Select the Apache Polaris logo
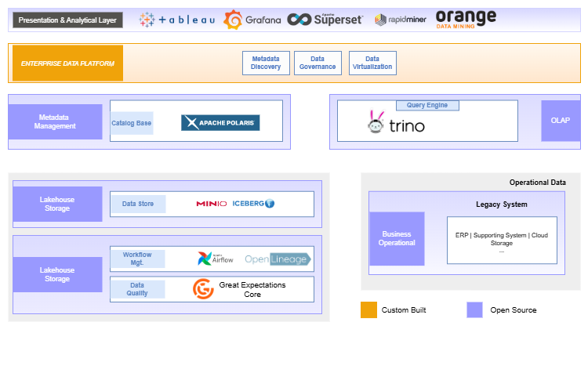This screenshot has width=588, height=380. pyautogui.click(x=220, y=123)
